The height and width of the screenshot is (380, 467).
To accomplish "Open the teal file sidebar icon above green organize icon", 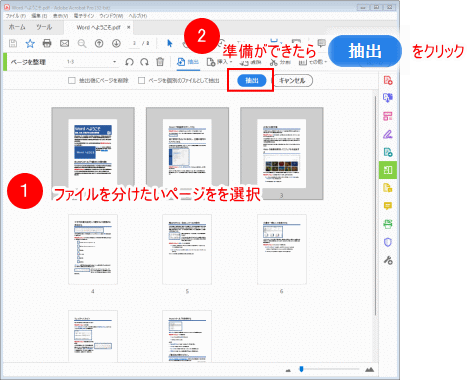I will (388, 152).
